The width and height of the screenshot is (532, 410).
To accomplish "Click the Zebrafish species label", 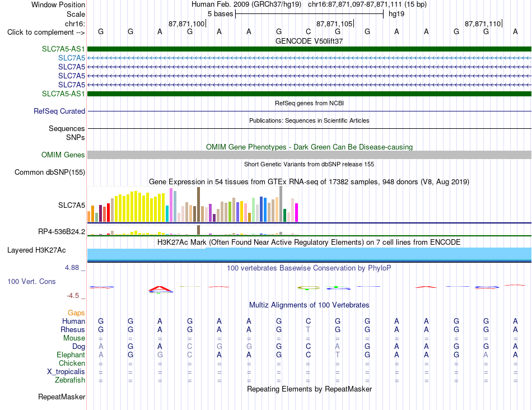I will click(70, 380).
